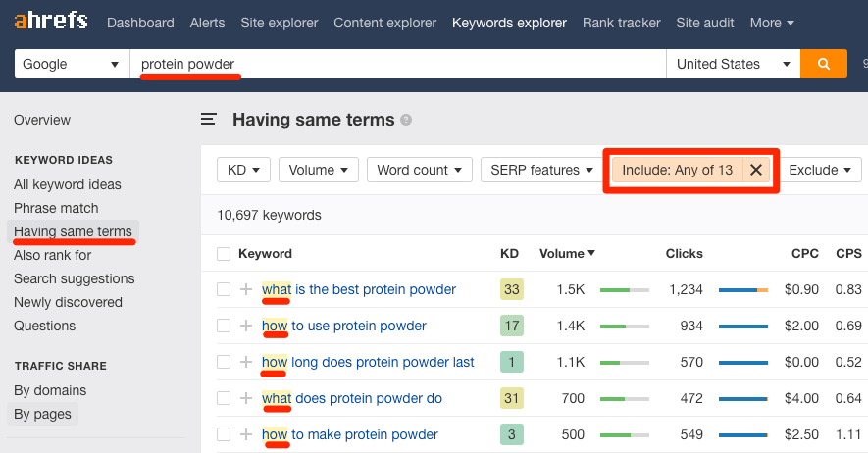Viewport: 868px width, 453px height.
Task: Select All keyword ideas in sidebar
Action: pos(68,184)
